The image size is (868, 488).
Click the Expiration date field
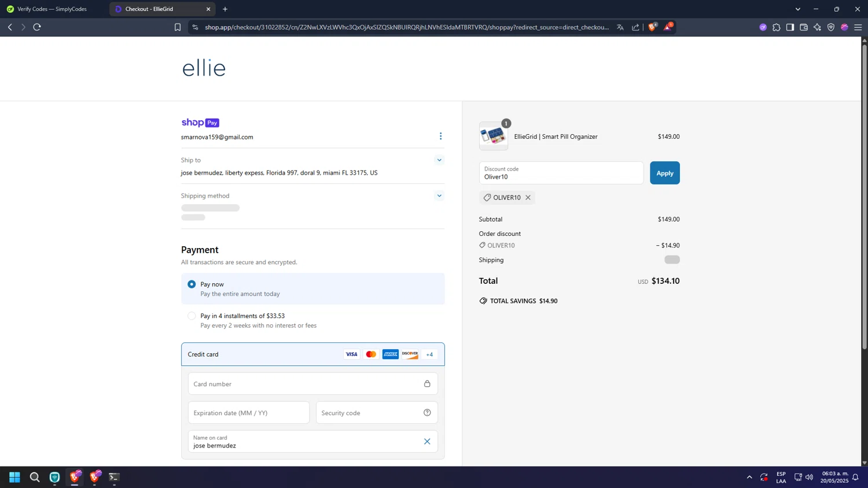249,413
